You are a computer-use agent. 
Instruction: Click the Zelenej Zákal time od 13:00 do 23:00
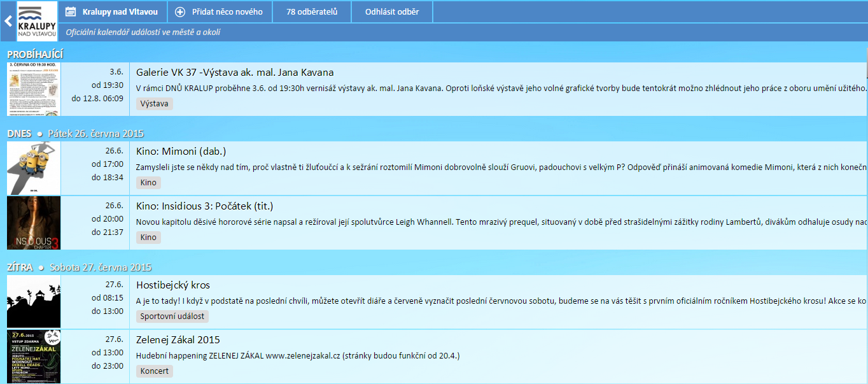108,359
